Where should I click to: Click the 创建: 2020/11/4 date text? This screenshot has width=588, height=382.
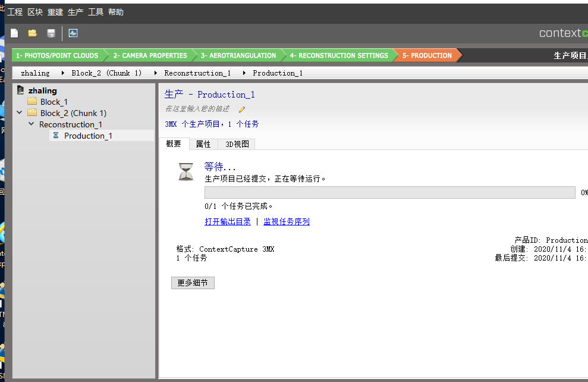point(549,249)
